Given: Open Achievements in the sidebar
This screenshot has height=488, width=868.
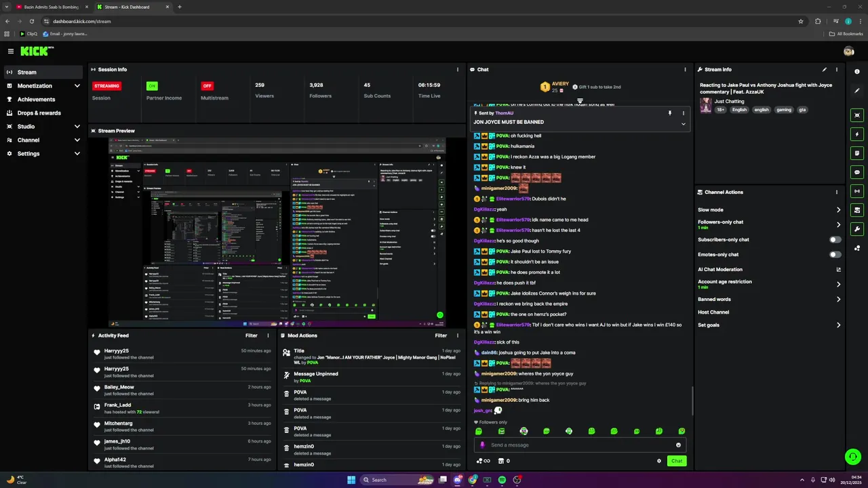Looking at the screenshot, I should coord(42,100).
